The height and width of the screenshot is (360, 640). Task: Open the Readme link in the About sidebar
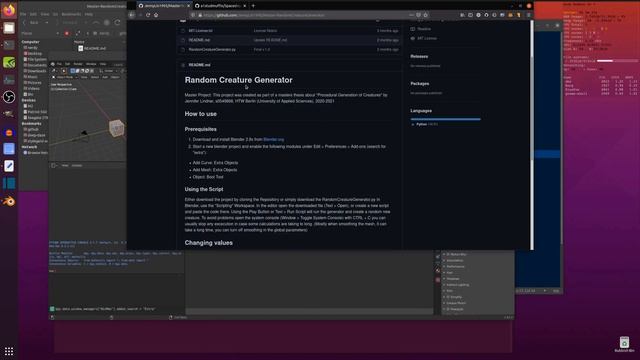click(424, 29)
